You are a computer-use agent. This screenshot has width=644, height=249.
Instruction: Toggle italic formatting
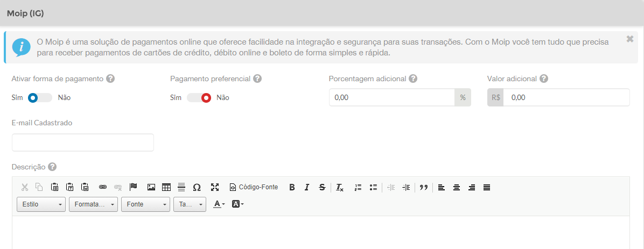(307, 188)
